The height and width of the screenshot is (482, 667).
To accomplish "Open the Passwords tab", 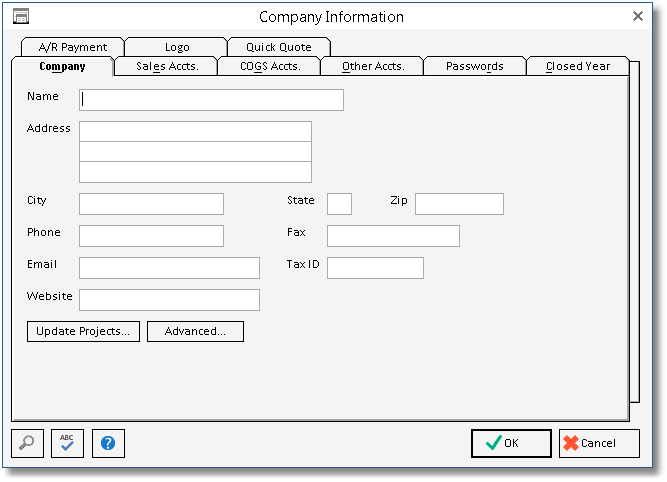I will click(475, 66).
